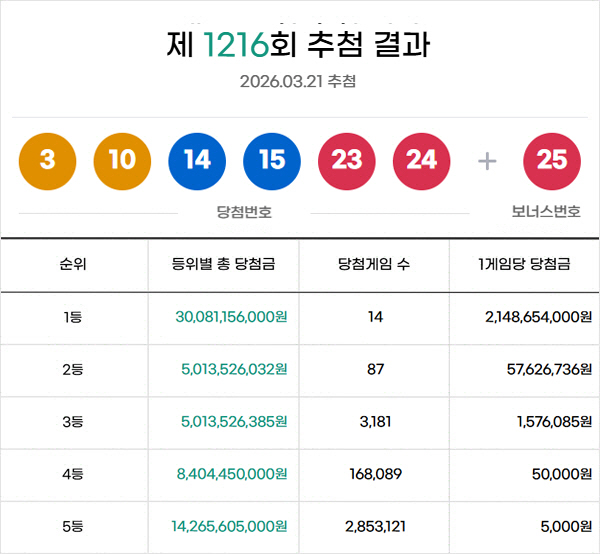Click the 1게임당 당첨금 column header
This screenshot has width=600, height=554.
pos(524,265)
